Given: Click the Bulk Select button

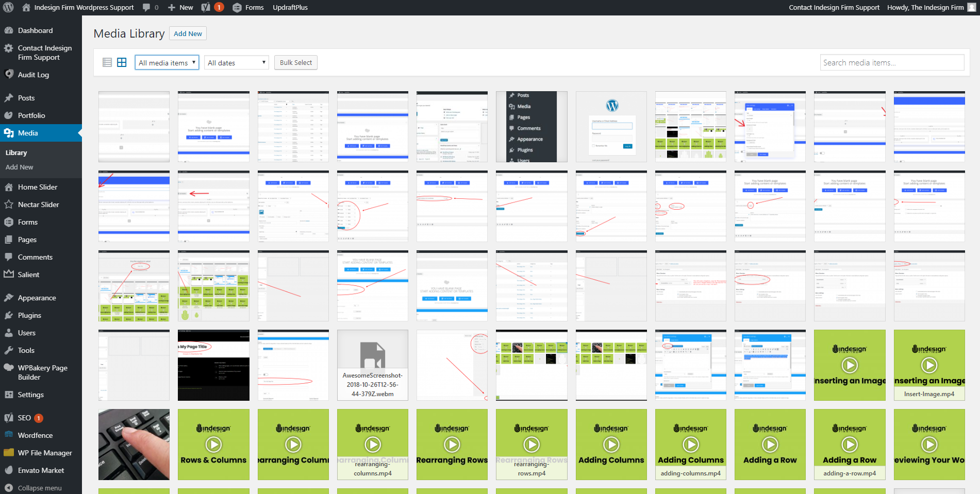Looking at the screenshot, I should pyautogui.click(x=295, y=62).
